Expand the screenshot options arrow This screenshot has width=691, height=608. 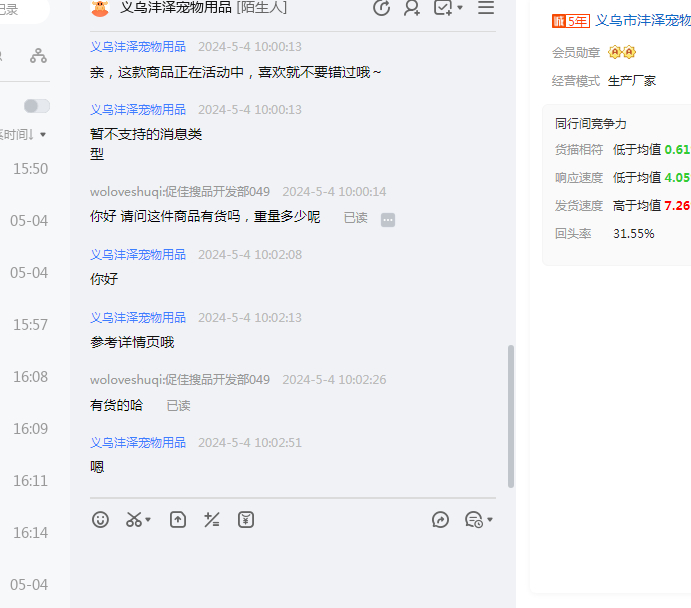pos(148,519)
